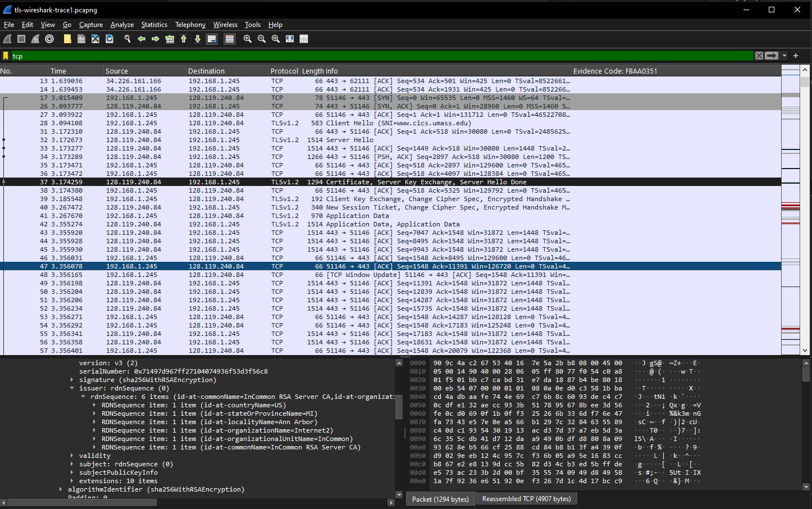This screenshot has width=812, height=509.
Task: Click the last toolbar icon after Resize Columns
Action: pos(304,39)
